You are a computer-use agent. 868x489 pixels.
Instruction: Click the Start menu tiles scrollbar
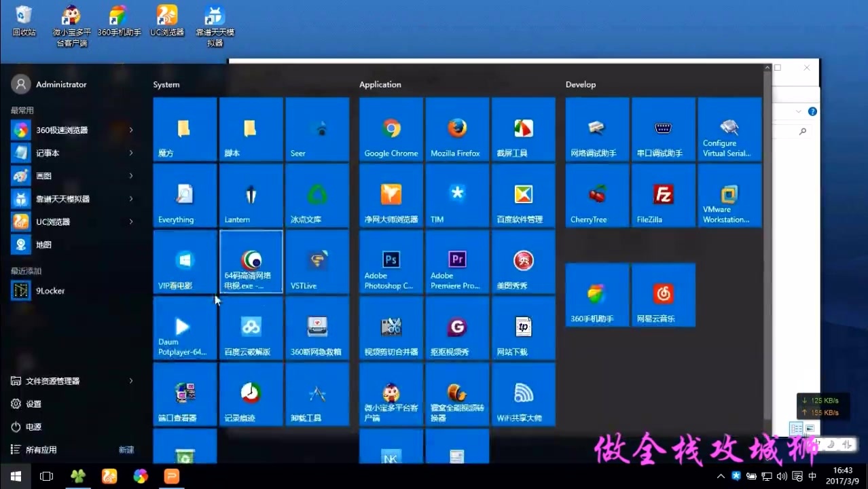pos(767,244)
